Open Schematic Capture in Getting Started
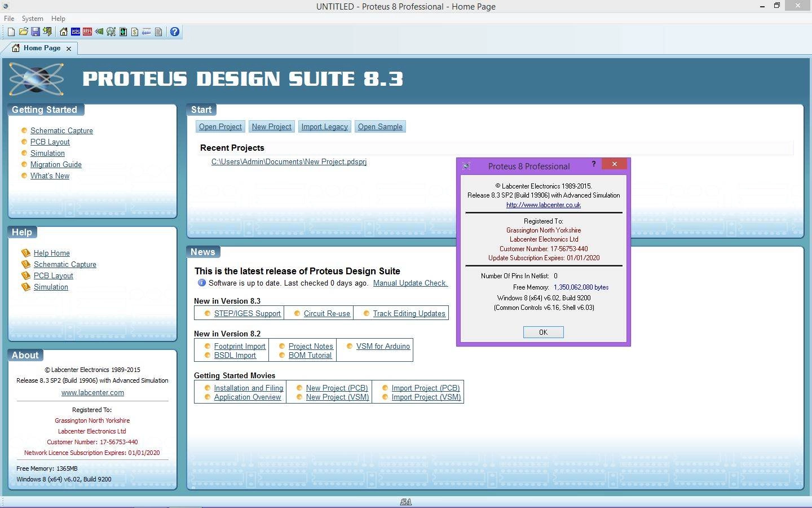This screenshot has height=508, width=812. point(61,130)
